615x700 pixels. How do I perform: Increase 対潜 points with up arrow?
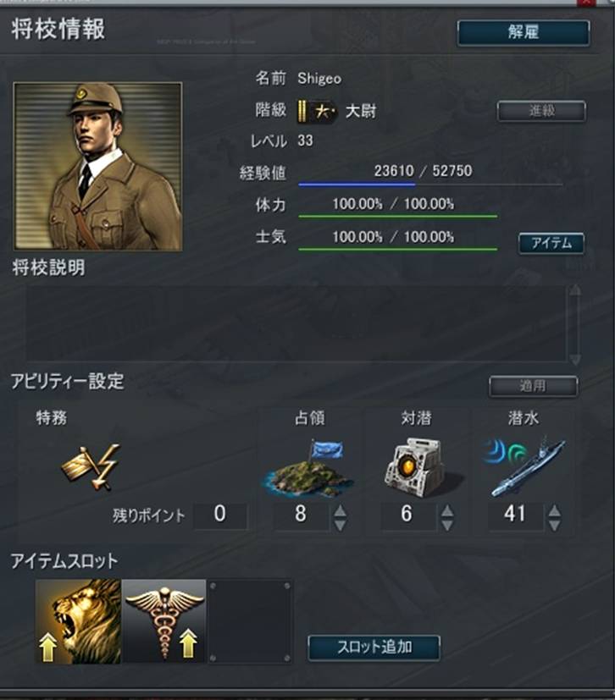pyautogui.click(x=447, y=510)
